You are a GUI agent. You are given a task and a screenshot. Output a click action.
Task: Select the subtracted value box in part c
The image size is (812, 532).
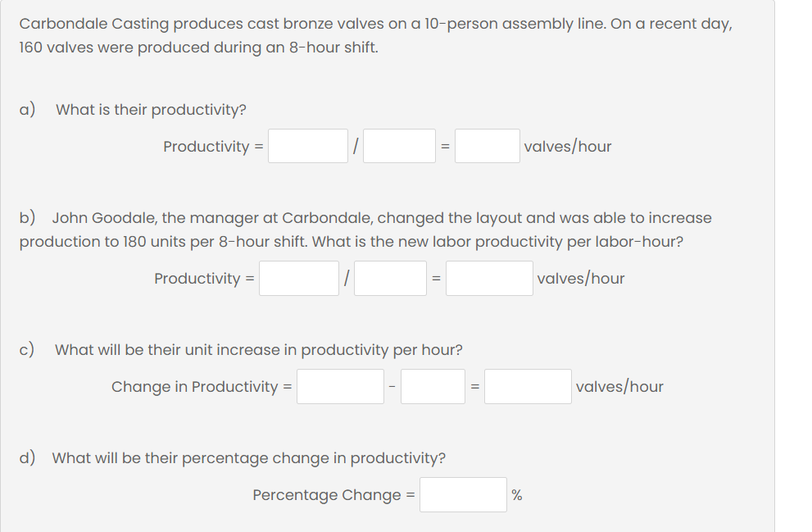click(433, 386)
